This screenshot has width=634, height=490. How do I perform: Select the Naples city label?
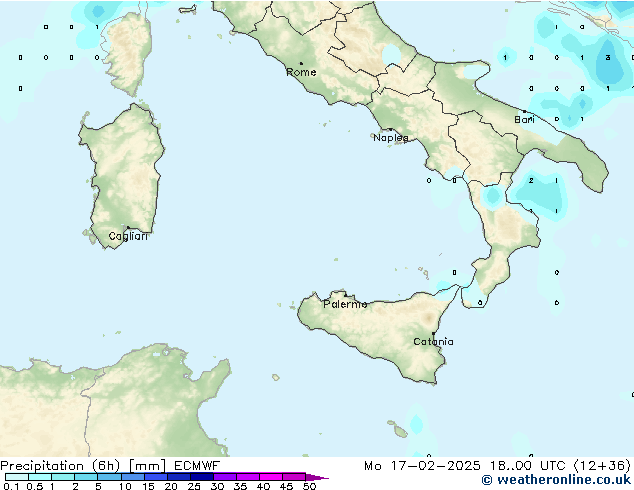391,138
